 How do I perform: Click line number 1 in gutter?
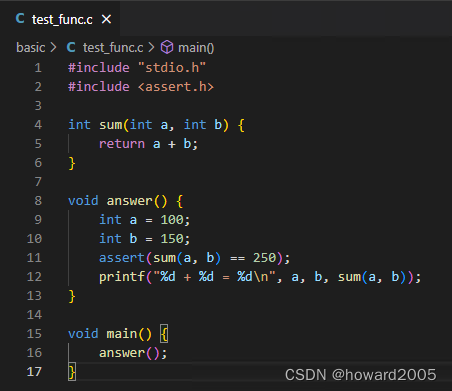point(38,68)
